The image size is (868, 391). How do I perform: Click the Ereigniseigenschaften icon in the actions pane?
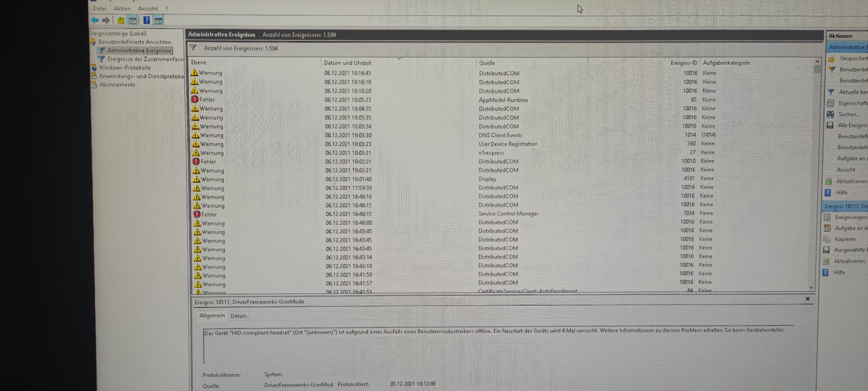click(827, 217)
